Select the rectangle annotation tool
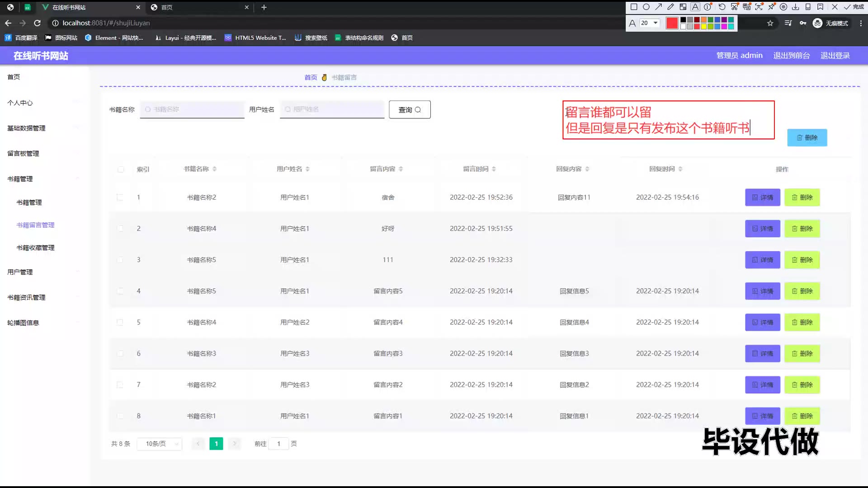868x488 pixels. point(634,7)
